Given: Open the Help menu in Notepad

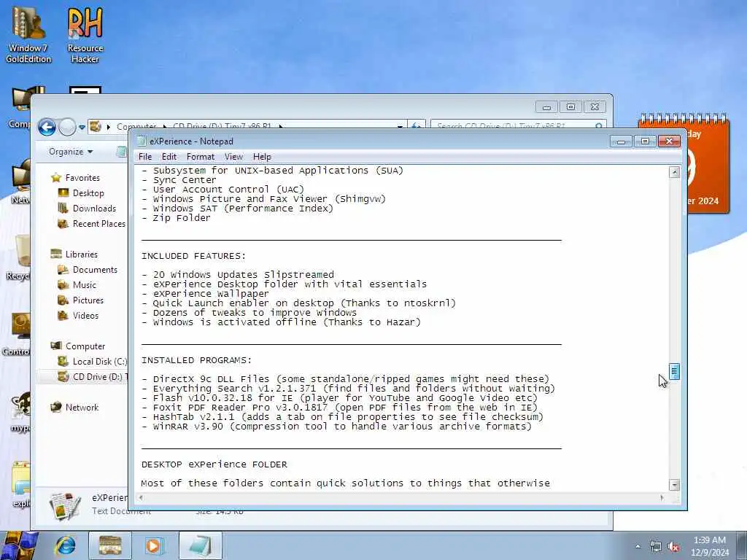Looking at the screenshot, I should [x=262, y=157].
